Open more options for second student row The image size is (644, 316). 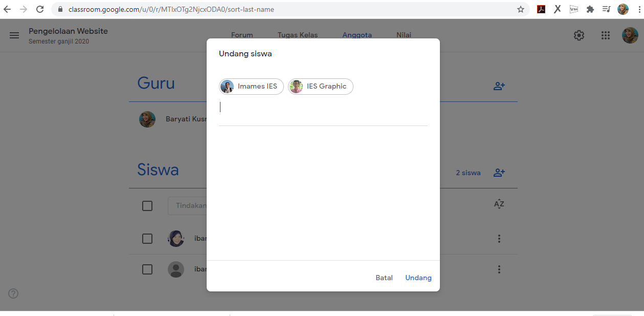point(499,269)
